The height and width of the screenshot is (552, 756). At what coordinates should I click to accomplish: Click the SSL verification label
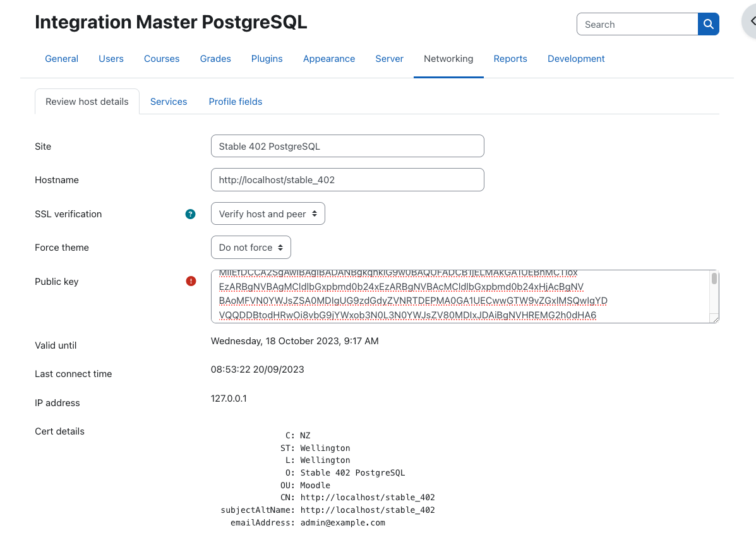point(68,214)
